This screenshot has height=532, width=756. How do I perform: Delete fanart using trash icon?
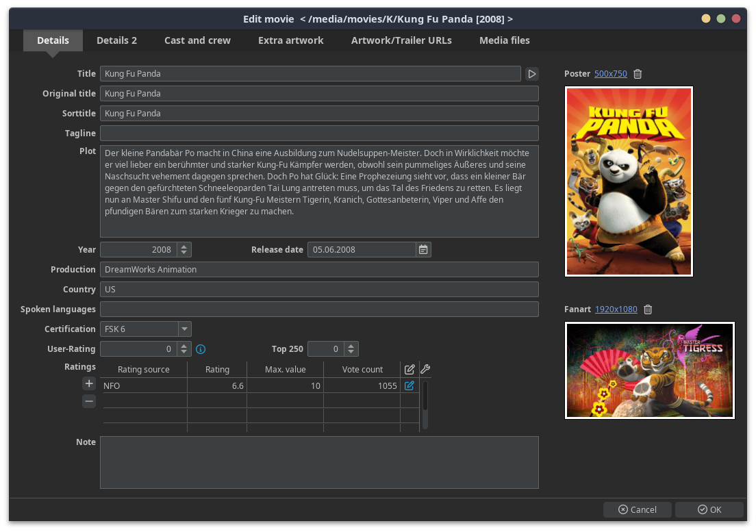click(648, 309)
